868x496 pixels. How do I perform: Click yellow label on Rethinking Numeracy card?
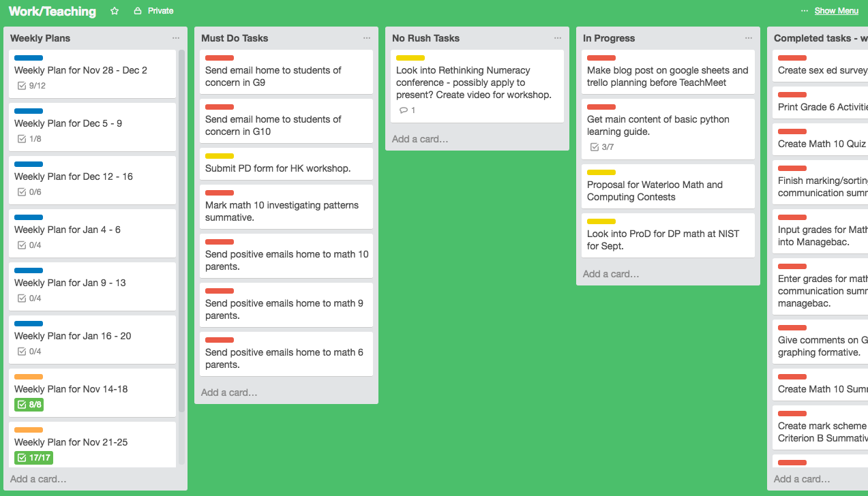(410, 58)
